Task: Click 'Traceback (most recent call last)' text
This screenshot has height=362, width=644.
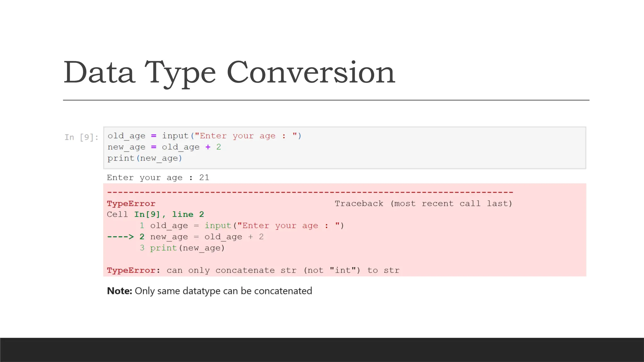Action: tap(423, 204)
